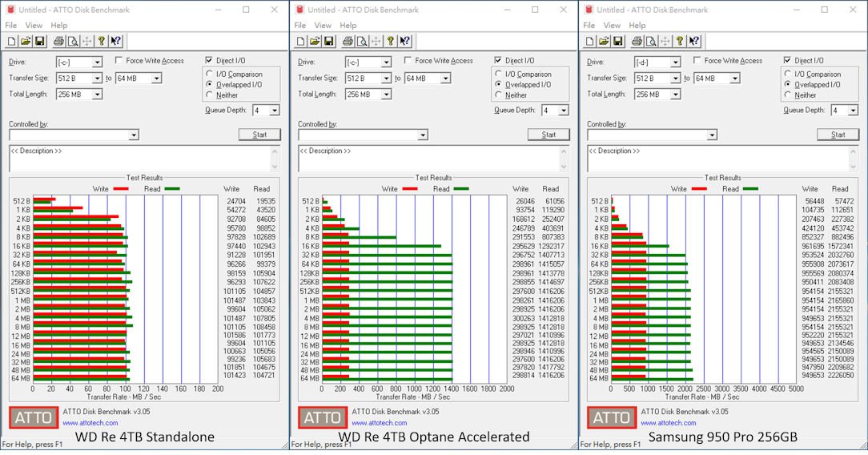Screen dimensions: 868x455
Task: Click the New file icon in the left window
Action: tap(12, 41)
